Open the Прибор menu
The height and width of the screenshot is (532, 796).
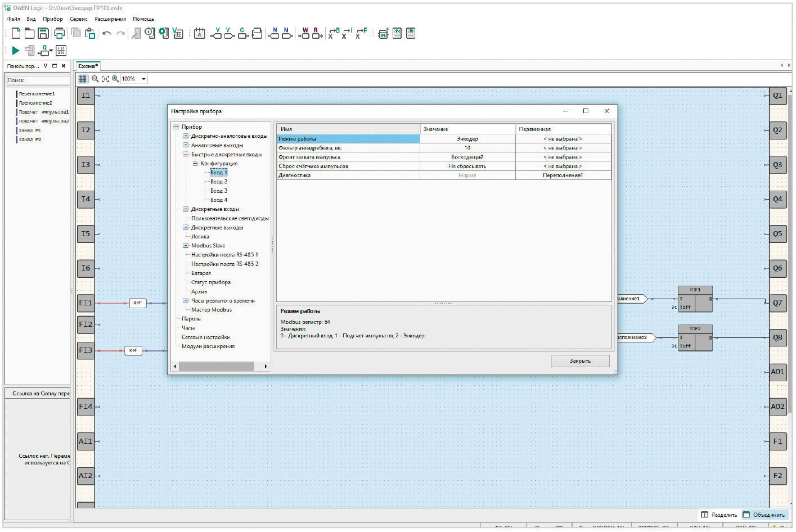click(53, 19)
